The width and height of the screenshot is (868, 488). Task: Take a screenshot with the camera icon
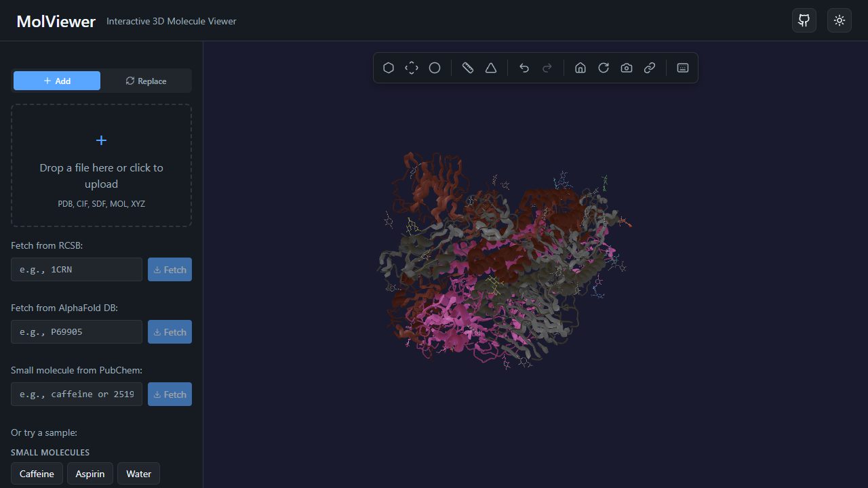point(627,68)
